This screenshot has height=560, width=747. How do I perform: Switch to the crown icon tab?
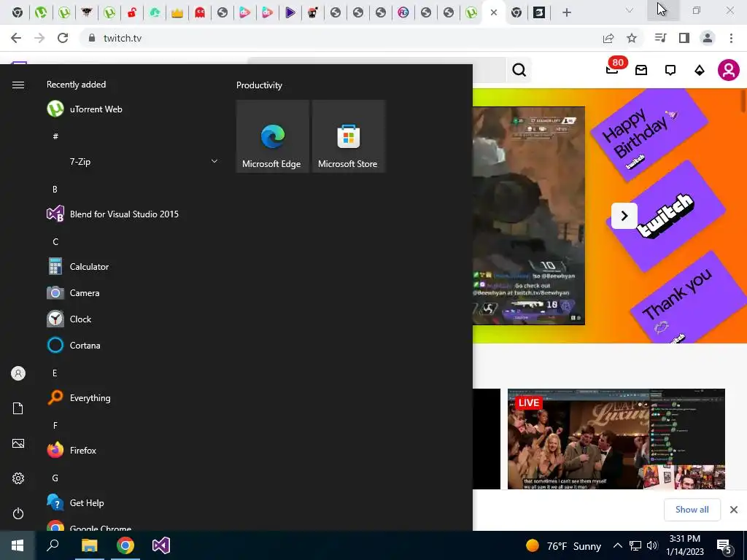177,12
